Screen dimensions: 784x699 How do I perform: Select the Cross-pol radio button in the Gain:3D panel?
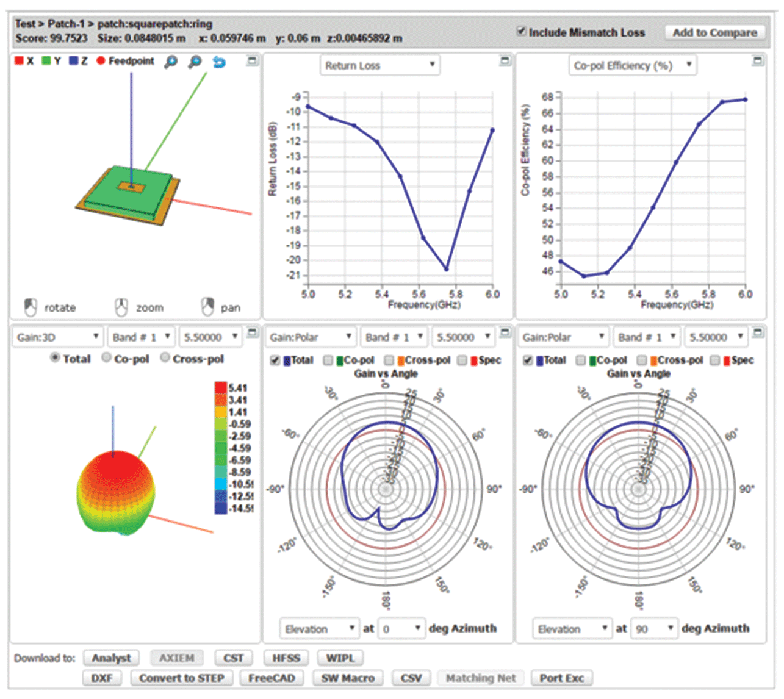tap(165, 359)
